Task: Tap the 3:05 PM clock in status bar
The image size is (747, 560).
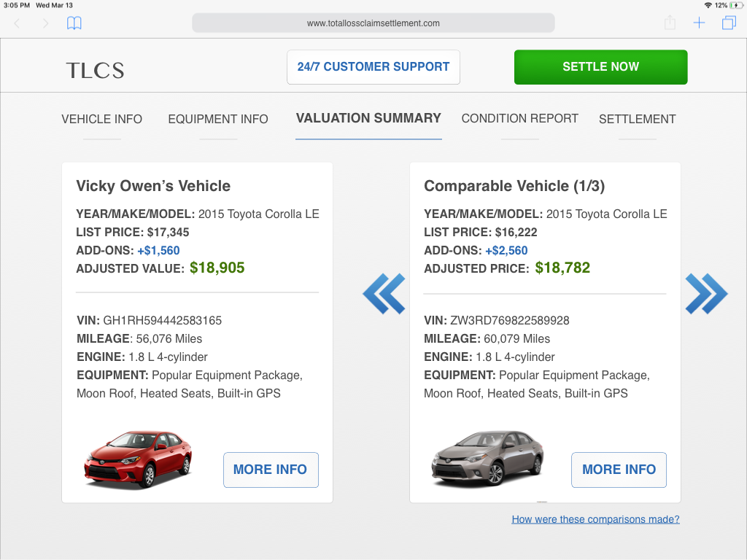Action: [17, 5]
